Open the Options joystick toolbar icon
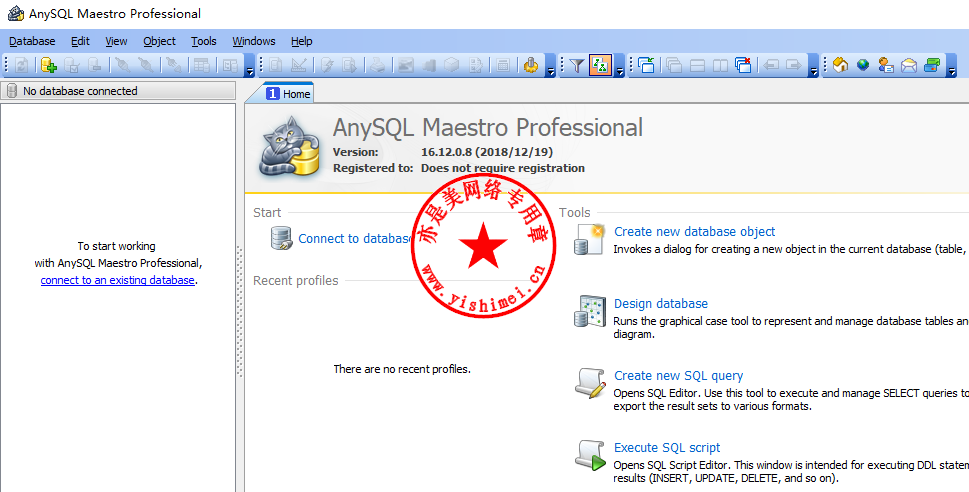Viewport: 969px width, 492px height. tap(531, 65)
